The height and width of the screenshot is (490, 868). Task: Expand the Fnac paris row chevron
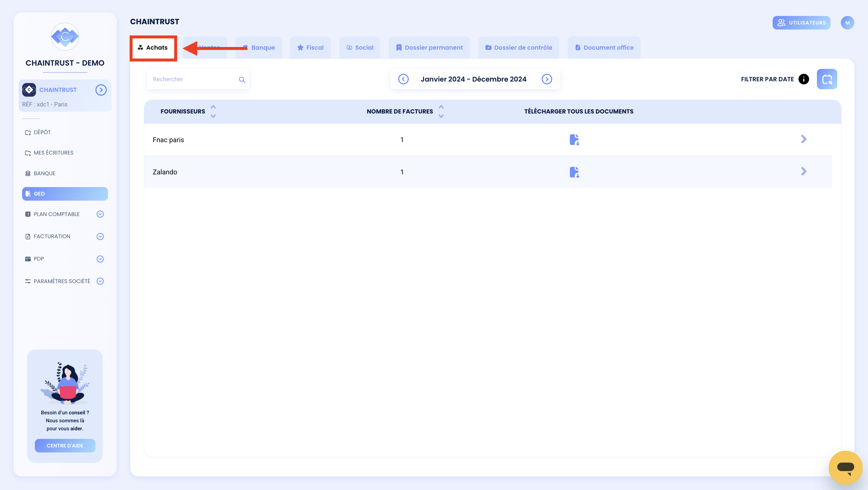coord(803,139)
